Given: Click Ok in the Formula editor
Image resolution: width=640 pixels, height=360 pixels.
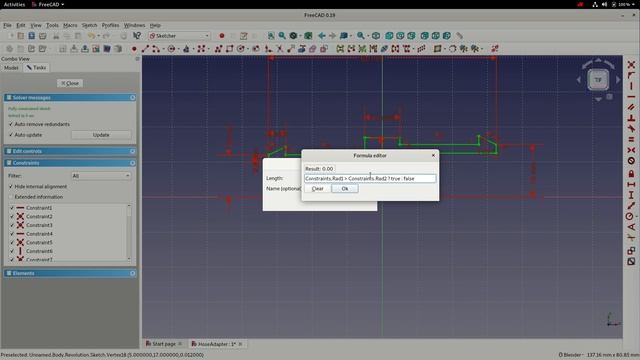Looking at the screenshot, I should coord(345,189).
